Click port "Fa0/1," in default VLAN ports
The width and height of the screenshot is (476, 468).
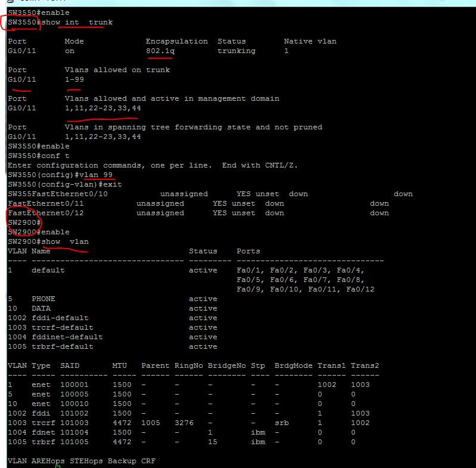250,270
